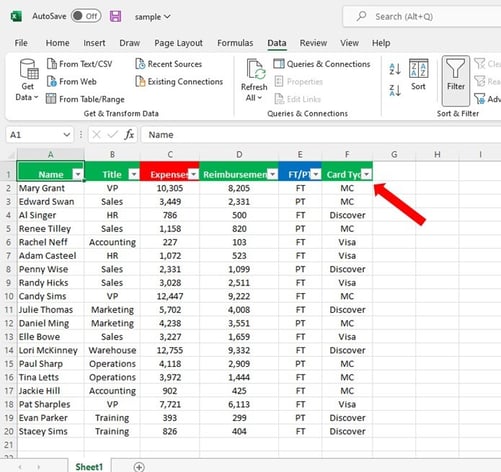Select cell with Lori McKinney
Image resolution: width=501 pixels, height=472 pixels.
[x=50, y=350]
